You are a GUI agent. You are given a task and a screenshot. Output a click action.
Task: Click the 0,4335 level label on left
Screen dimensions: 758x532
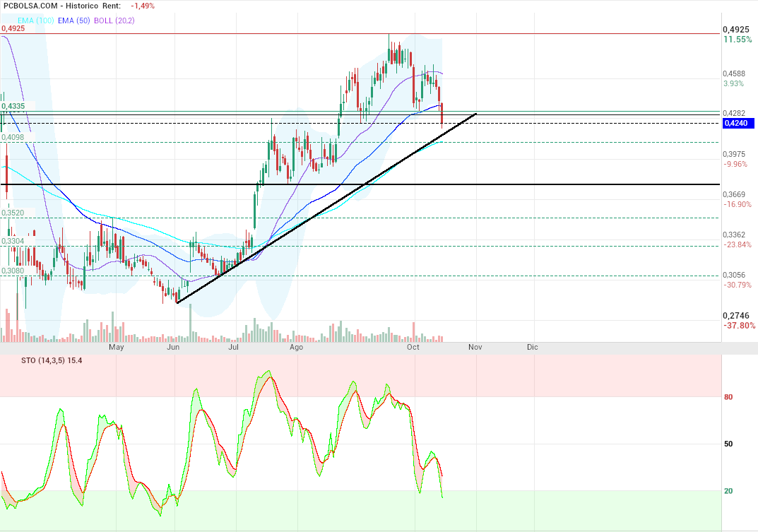13,106
